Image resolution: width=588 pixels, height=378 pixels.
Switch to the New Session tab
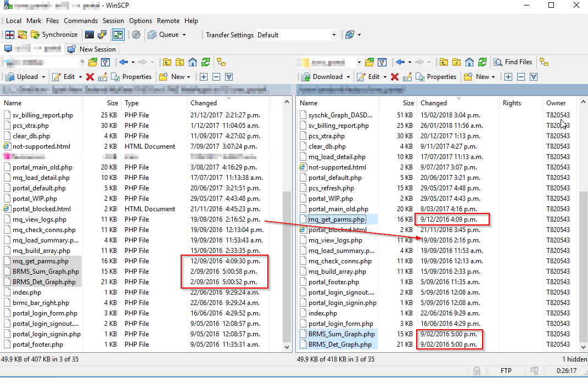click(x=92, y=49)
